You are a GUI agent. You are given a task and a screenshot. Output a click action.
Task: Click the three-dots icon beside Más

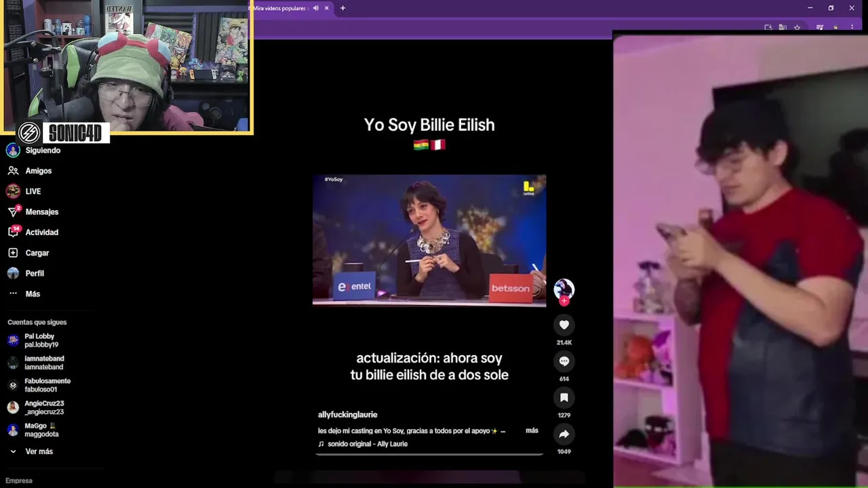[x=13, y=293]
